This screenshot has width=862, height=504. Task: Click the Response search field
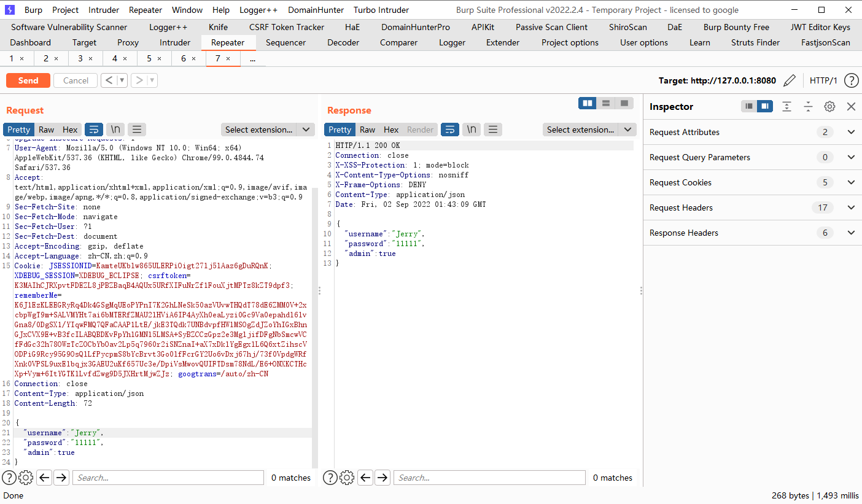click(x=489, y=478)
